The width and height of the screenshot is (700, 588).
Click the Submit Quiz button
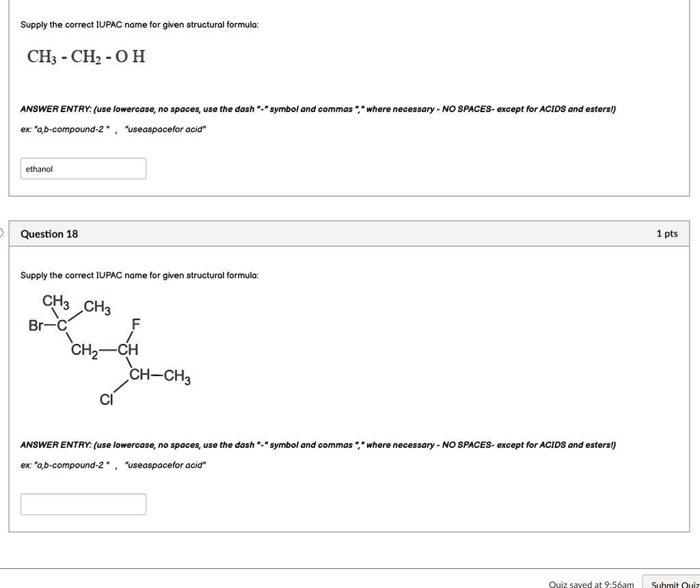coord(674,583)
